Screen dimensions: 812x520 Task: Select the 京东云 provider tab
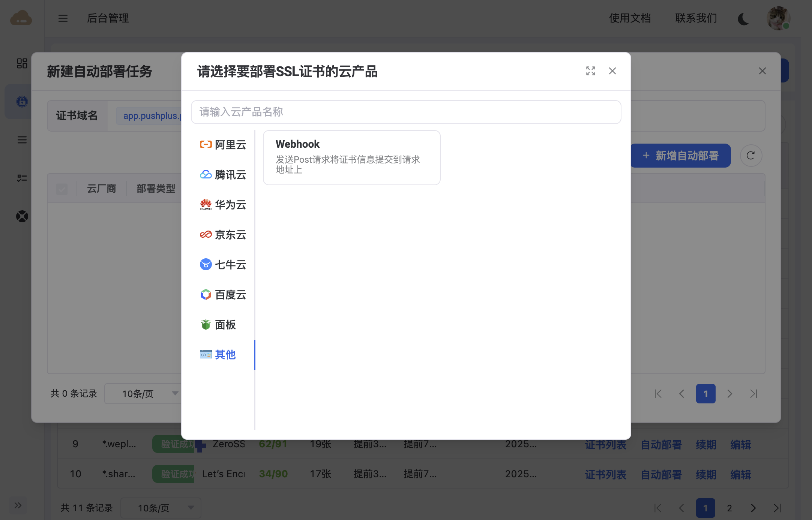[x=223, y=235]
